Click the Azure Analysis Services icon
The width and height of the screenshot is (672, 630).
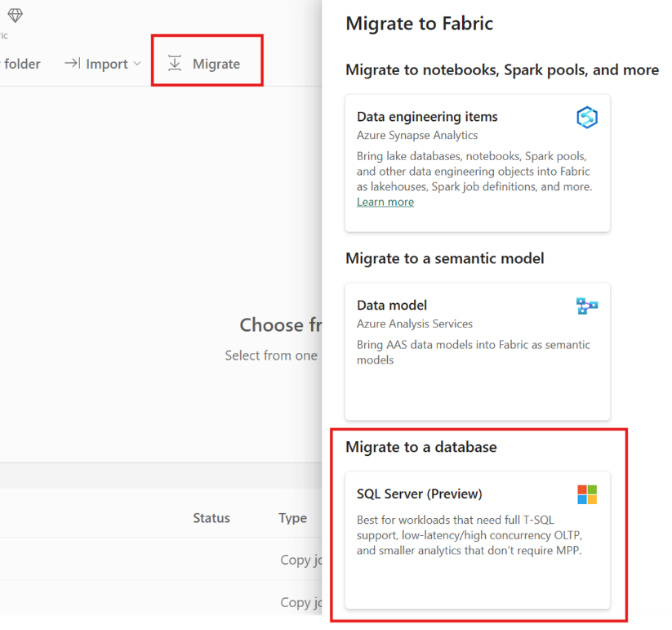coord(586,305)
